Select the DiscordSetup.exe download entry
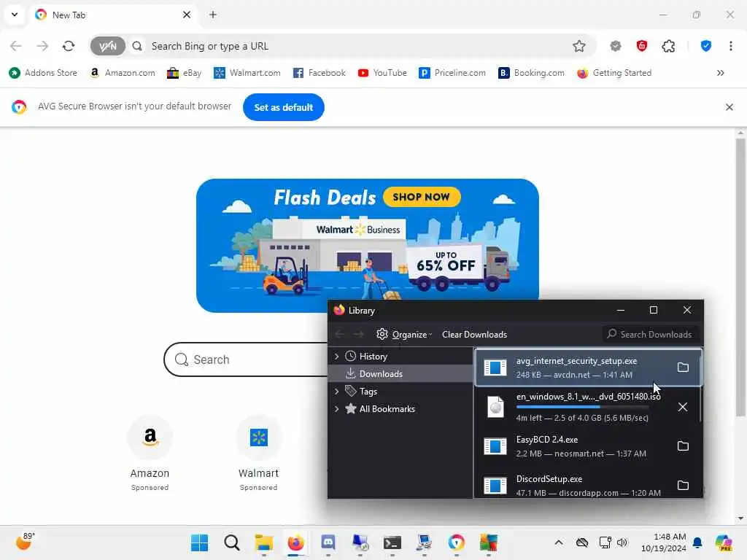This screenshot has width=747, height=560. pos(587,485)
